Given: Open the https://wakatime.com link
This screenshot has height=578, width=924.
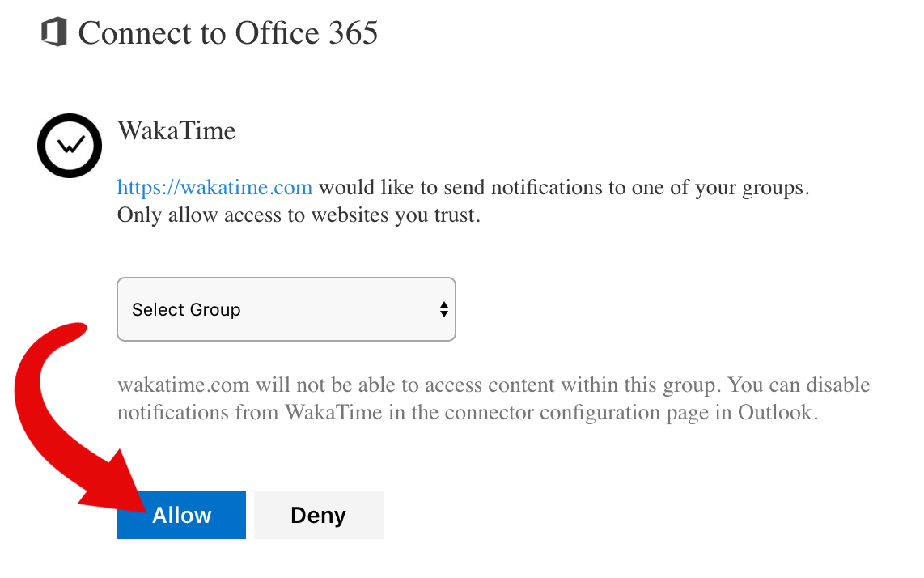Looking at the screenshot, I should [214, 188].
